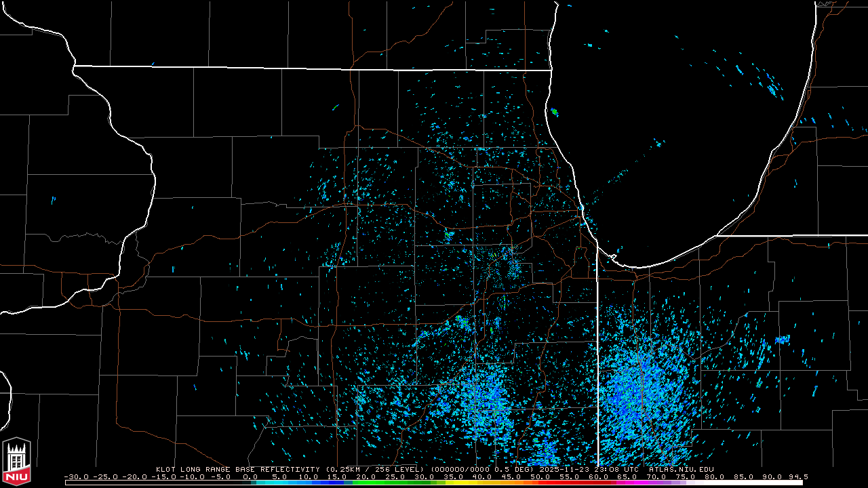Click green echo on Lake Michigan's western shore
This screenshot has width=868, height=488.
tap(554, 112)
